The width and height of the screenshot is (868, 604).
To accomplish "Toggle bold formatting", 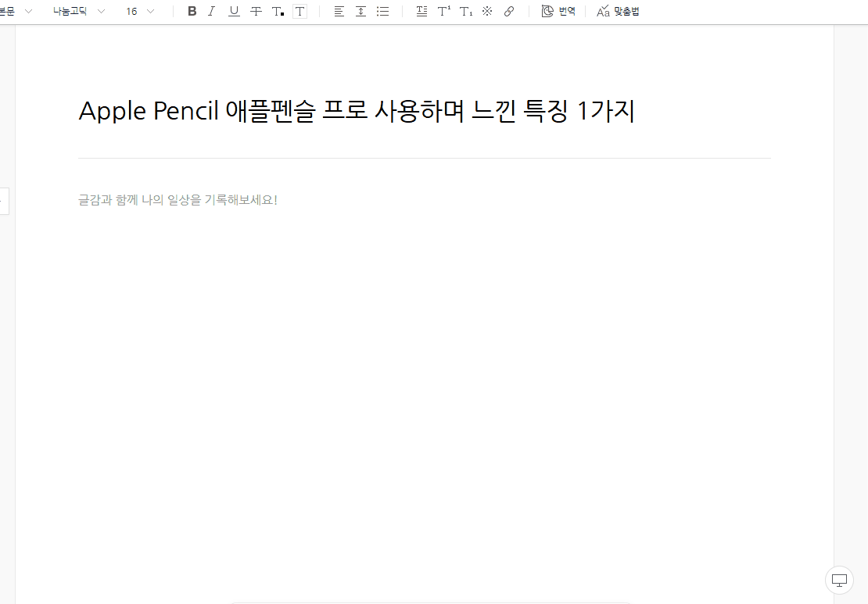I will pyautogui.click(x=192, y=11).
